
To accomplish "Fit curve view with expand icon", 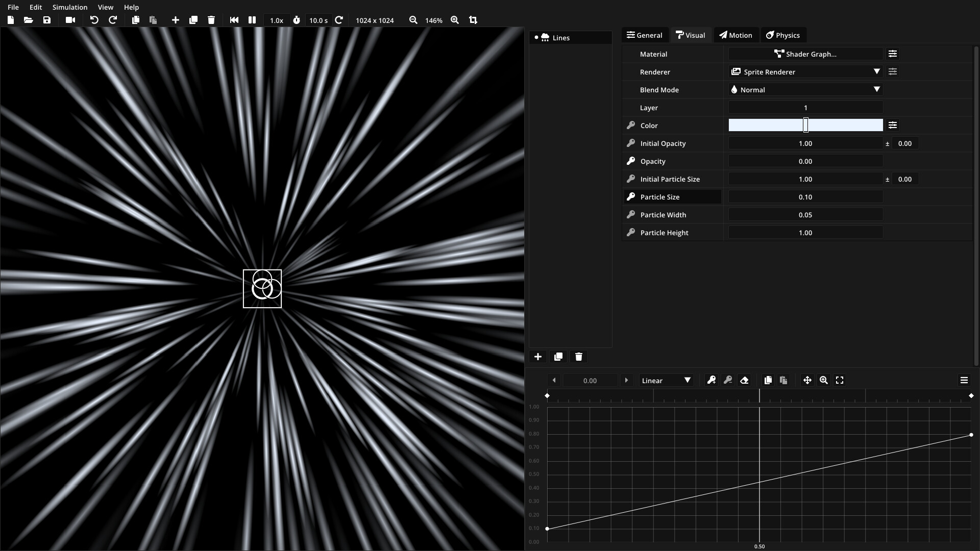I will tap(840, 380).
